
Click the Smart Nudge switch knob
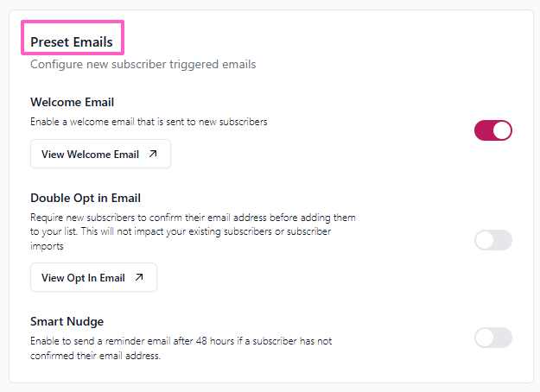(x=485, y=338)
